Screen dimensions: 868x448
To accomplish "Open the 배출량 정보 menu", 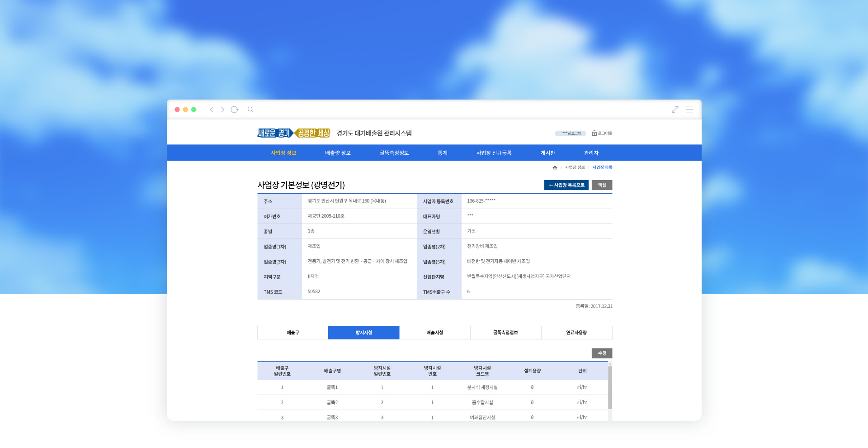I will click(x=338, y=153).
